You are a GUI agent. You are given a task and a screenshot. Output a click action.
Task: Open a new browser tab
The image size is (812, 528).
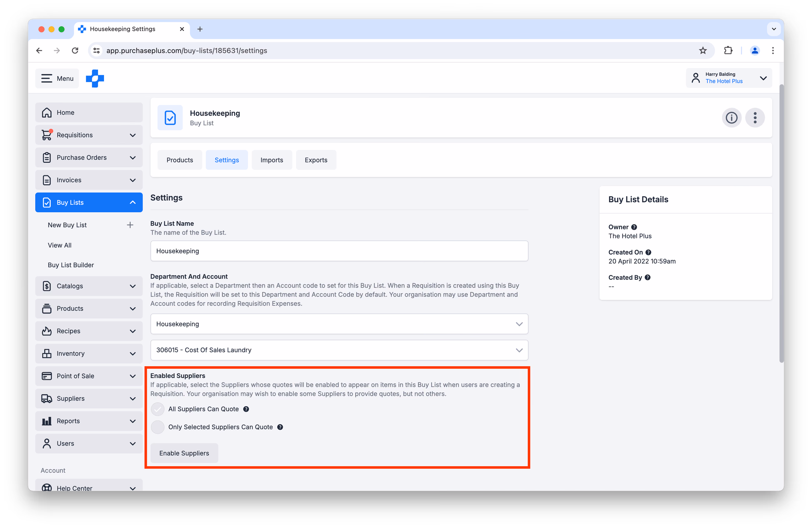pos(200,29)
